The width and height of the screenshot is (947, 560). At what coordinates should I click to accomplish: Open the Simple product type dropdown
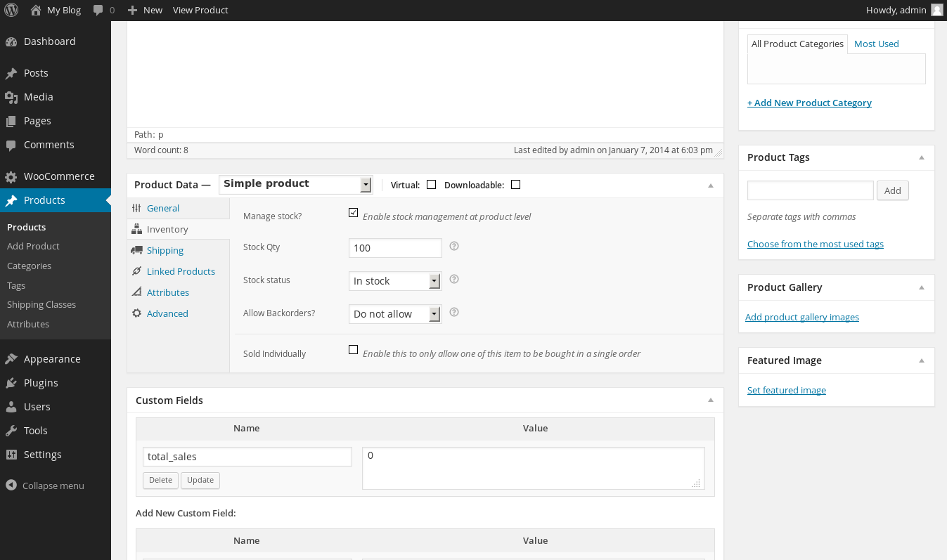295,184
